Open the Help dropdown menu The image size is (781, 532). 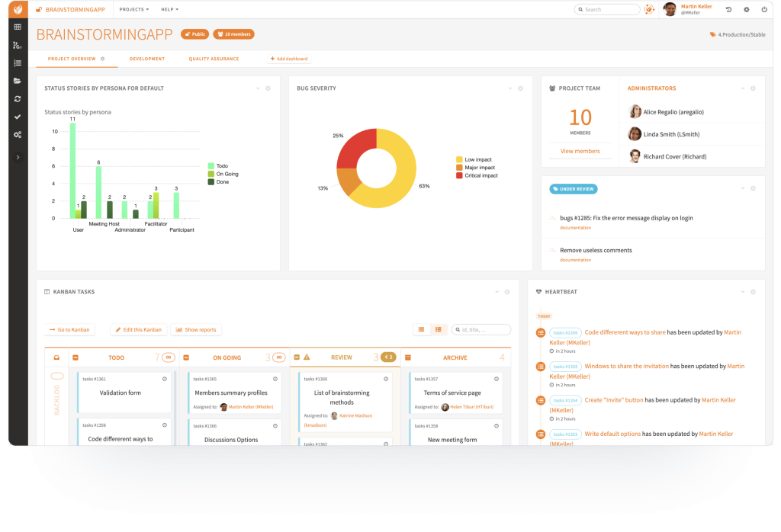(171, 9)
